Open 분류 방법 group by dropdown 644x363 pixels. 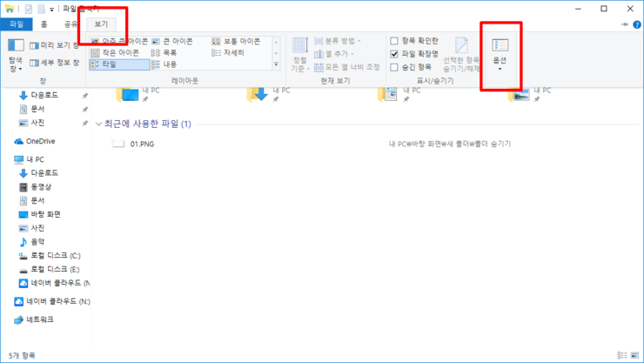tap(338, 41)
